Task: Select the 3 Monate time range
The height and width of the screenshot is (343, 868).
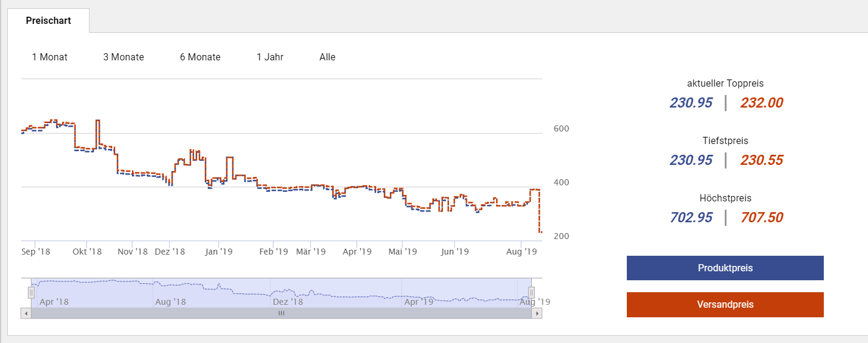Action: tap(124, 57)
